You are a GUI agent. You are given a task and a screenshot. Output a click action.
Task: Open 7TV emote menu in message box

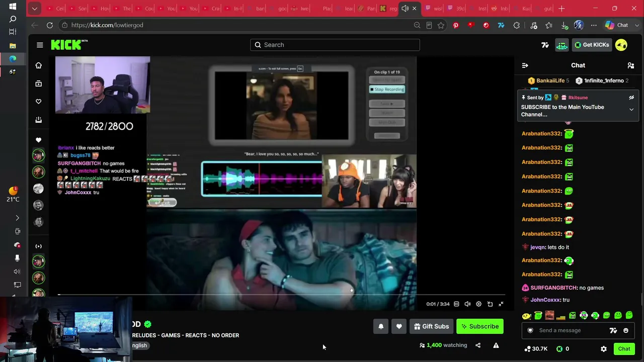point(613,330)
